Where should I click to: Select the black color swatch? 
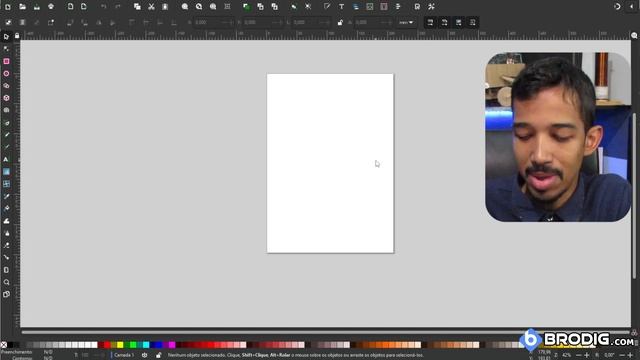tap(10, 345)
